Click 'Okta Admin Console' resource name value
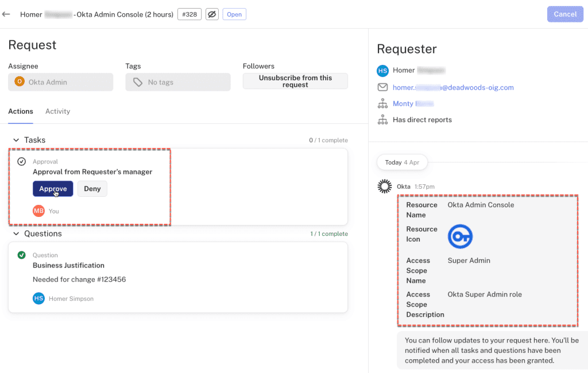The width and height of the screenshot is (588, 373). pyautogui.click(x=481, y=205)
